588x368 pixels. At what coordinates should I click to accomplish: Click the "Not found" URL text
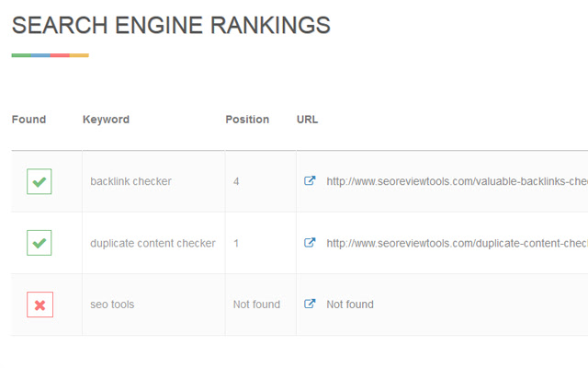coord(350,305)
